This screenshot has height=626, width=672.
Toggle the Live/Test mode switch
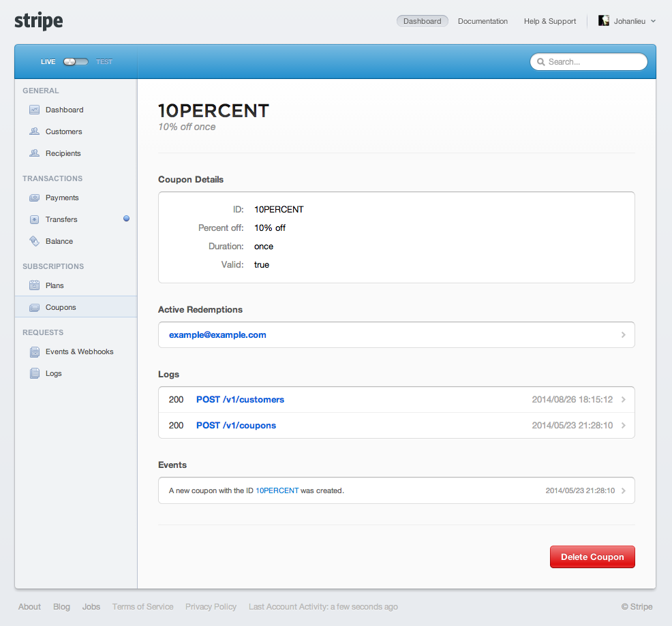76,62
